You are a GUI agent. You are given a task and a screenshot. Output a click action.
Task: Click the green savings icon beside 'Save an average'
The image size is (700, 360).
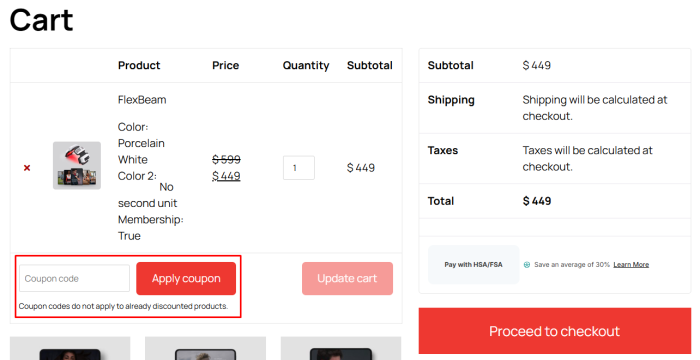point(527,264)
